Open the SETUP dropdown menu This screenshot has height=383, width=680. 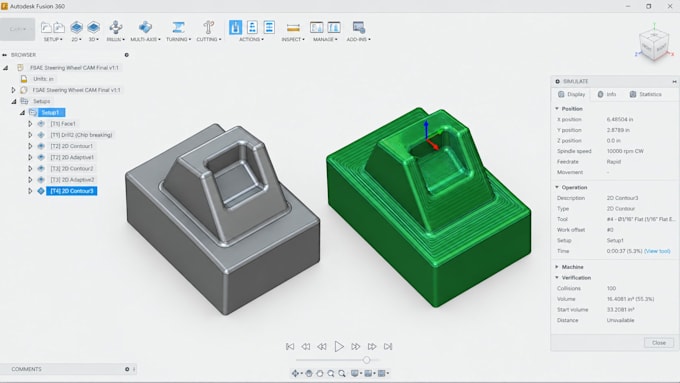coord(53,39)
